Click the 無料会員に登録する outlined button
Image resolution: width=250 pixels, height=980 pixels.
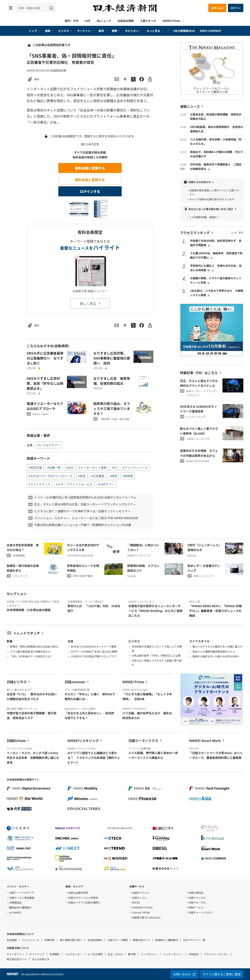(x=90, y=180)
